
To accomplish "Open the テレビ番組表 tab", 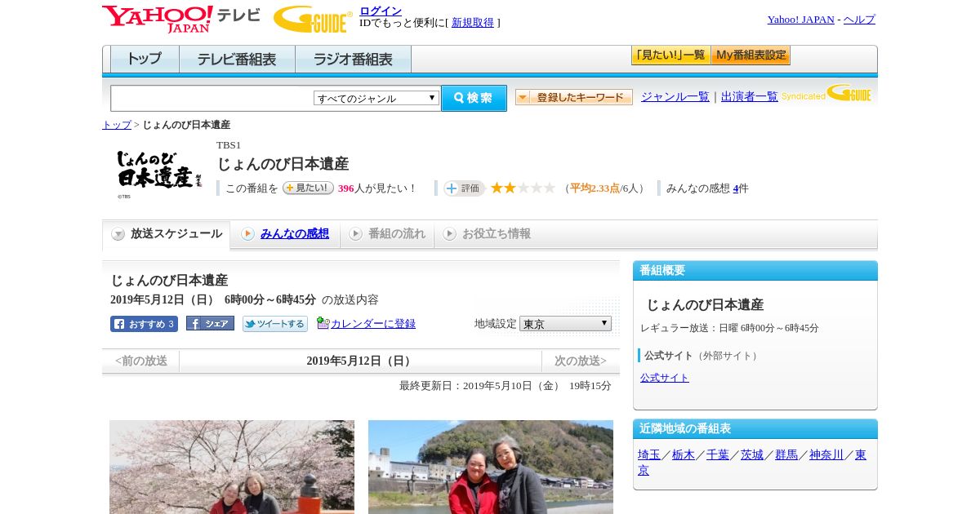I will click(x=237, y=60).
